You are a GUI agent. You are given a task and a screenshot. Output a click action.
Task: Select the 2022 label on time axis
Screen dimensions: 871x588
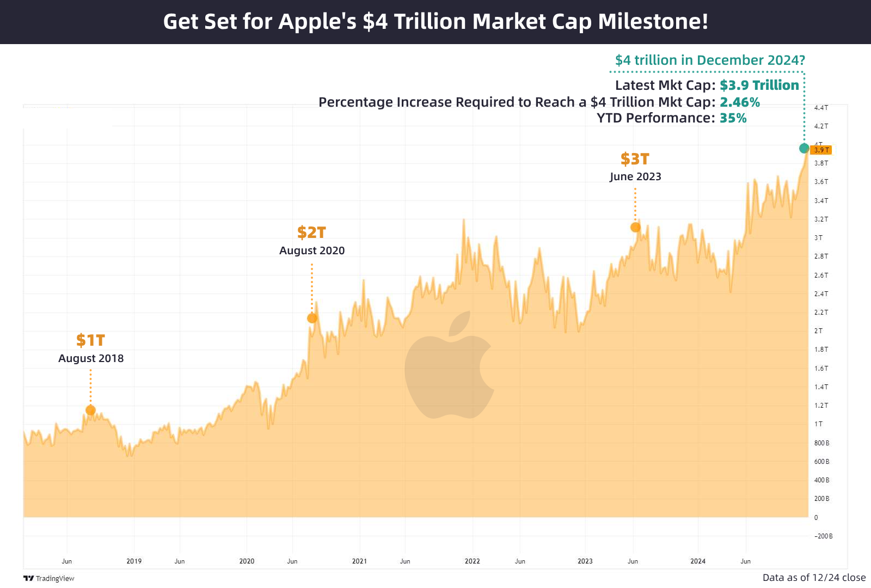[473, 561]
